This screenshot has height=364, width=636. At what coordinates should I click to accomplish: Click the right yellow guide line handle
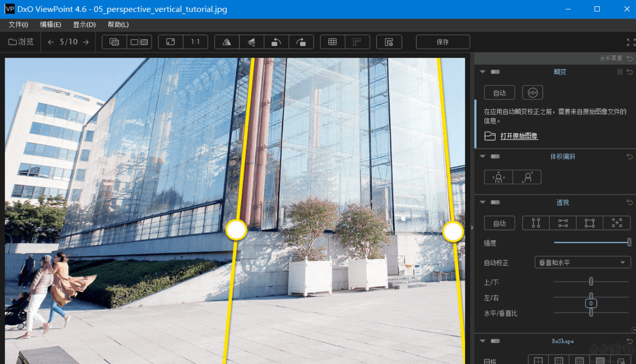453,231
